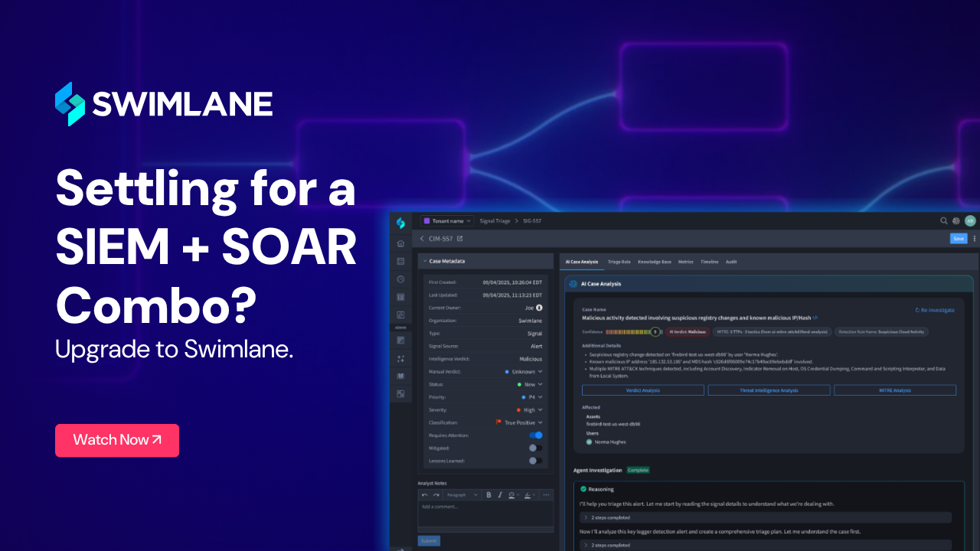
Task: Click the first icon under the ADMIN label
Action: tap(400, 340)
